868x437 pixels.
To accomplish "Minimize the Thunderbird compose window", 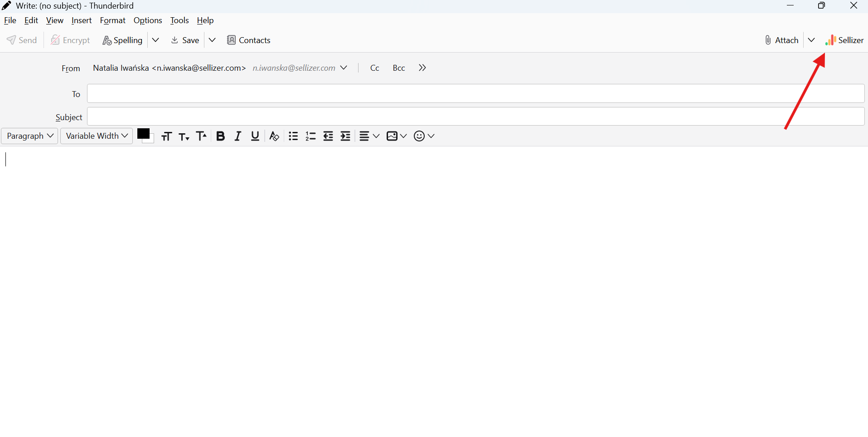I will coord(790,5).
